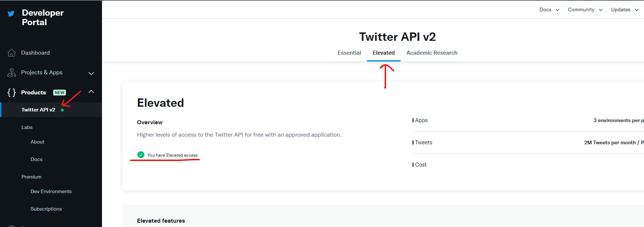This screenshot has width=644, height=227.
Task: Click the Higher levels of access description
Action: coord(239,135)
